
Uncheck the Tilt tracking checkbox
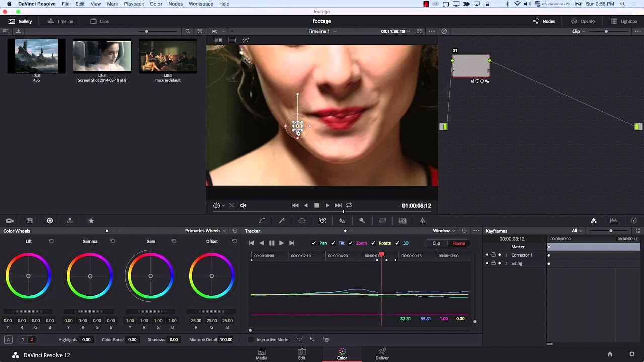tap(333, 243)
